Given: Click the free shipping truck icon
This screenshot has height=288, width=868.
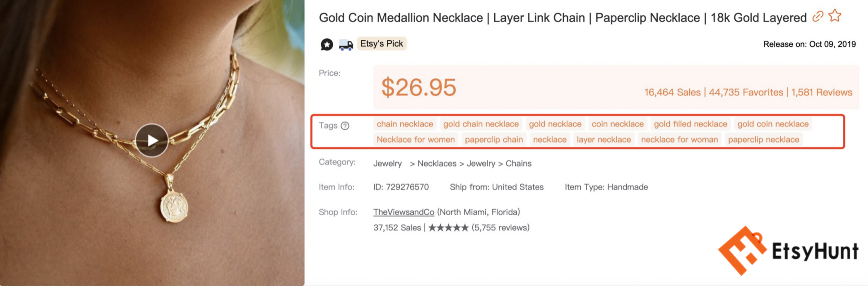Looking at the screenshot, I should [345, 45].
